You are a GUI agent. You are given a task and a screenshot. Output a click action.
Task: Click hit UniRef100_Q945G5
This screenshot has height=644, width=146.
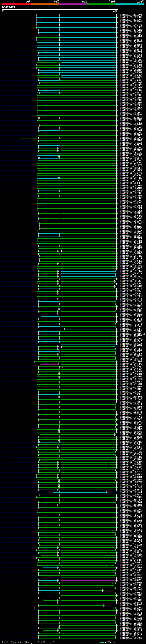click(131, 45)
